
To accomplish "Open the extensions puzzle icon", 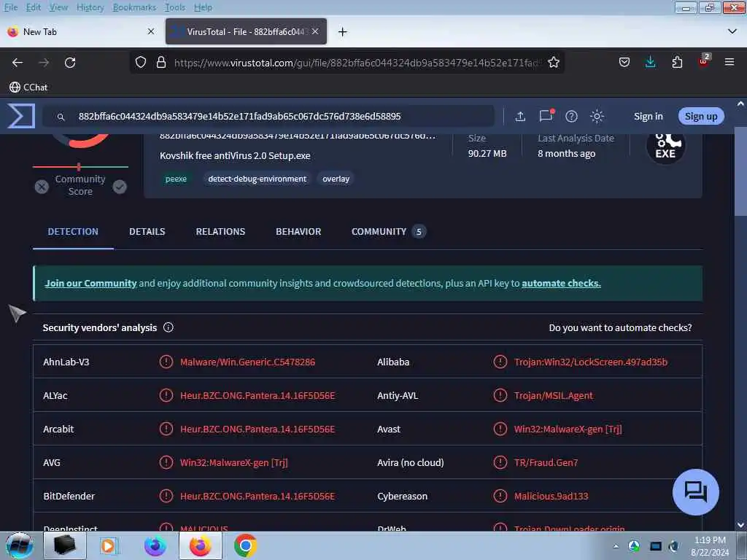I will pos(677,63).
